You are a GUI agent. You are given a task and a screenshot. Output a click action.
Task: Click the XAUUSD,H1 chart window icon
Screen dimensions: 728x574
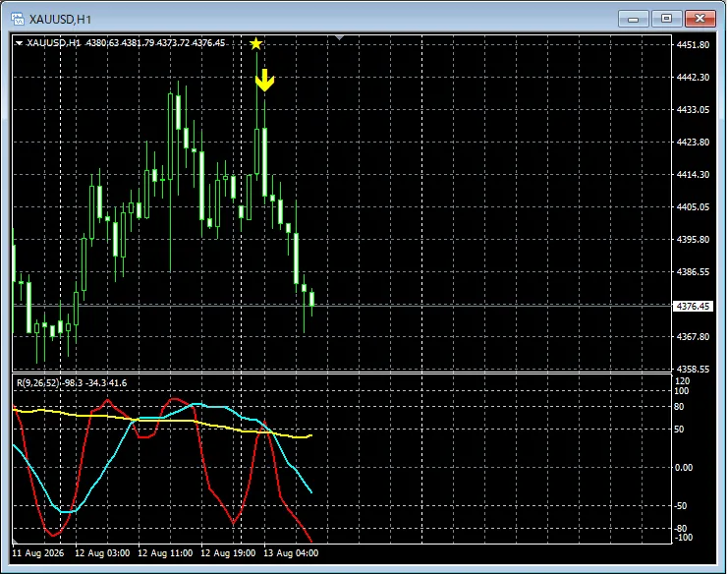point(18,19)
